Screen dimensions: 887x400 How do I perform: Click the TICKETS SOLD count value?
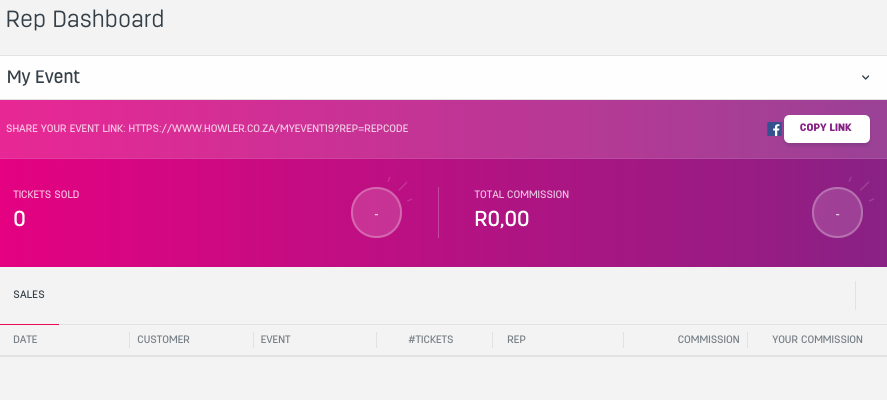19,219
